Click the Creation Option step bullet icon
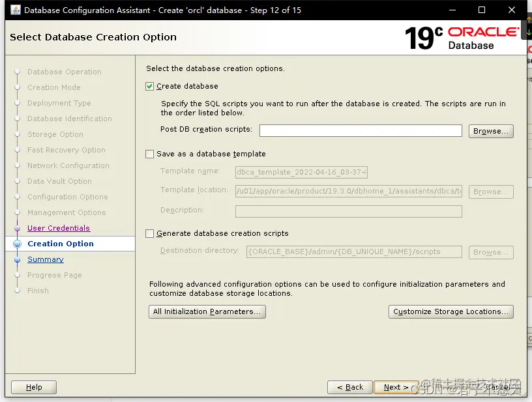The height and width of the screenshot is (402, 532). pyautogui.click(x=18, y=244)
